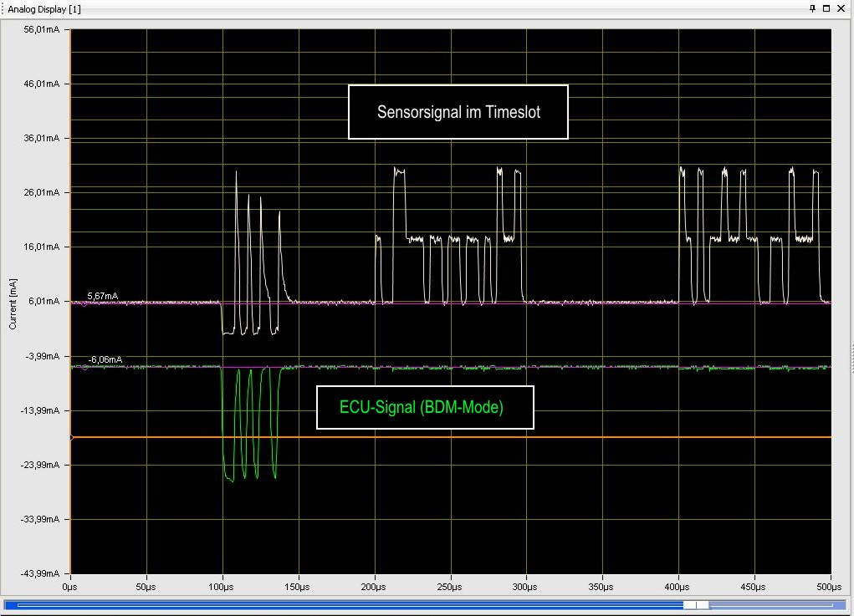Click the -3,99mA y-axis label
This screenshot has height=616, width=854.
point(43,356)
